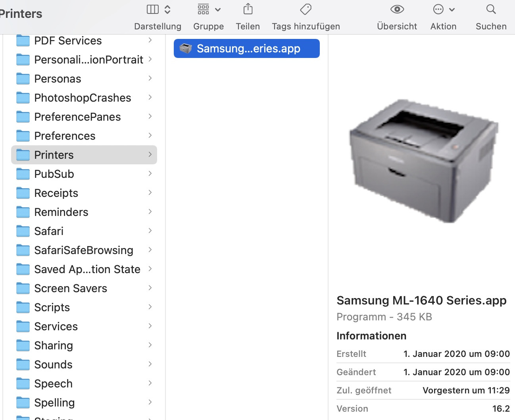Select the Samsung printer app file

(x=247, y=48)
